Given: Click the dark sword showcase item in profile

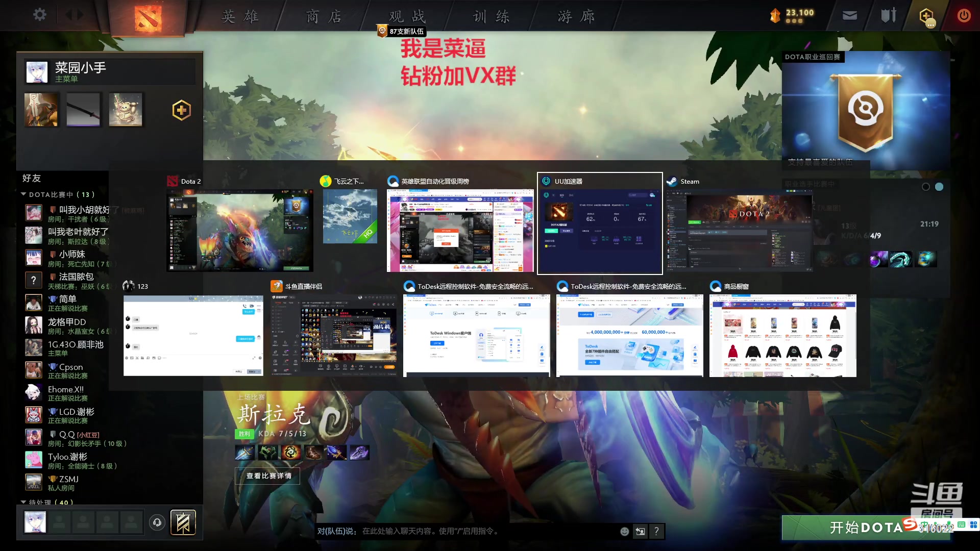Looking at the screenshot, I should point(83,110).
